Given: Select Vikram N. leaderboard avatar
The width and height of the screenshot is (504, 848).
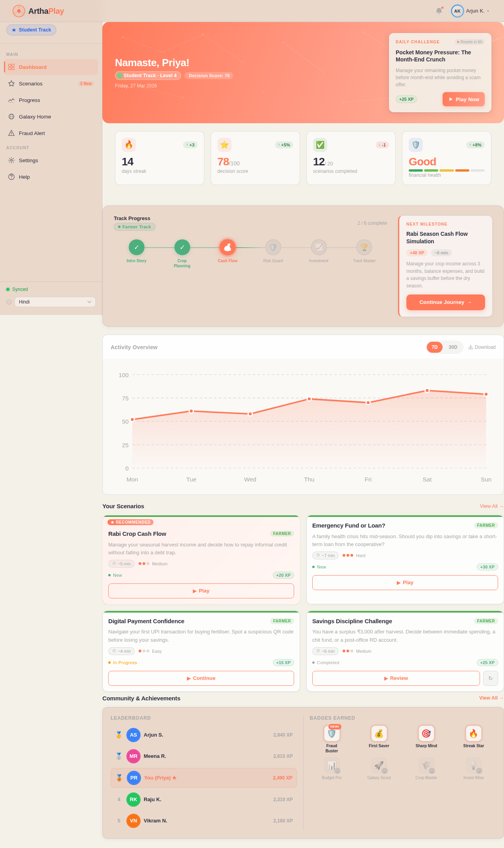Looking at the screenshot, I should [x=133, y=821].
